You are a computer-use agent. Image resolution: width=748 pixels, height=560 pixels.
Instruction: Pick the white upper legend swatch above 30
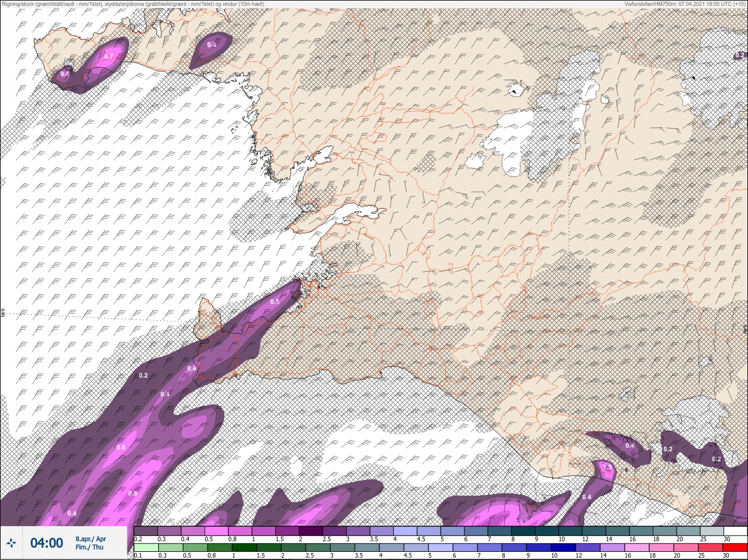tap(737, 531)
